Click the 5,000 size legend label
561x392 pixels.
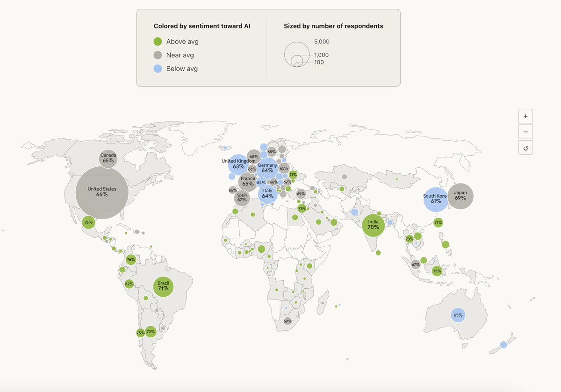[322, 42]
